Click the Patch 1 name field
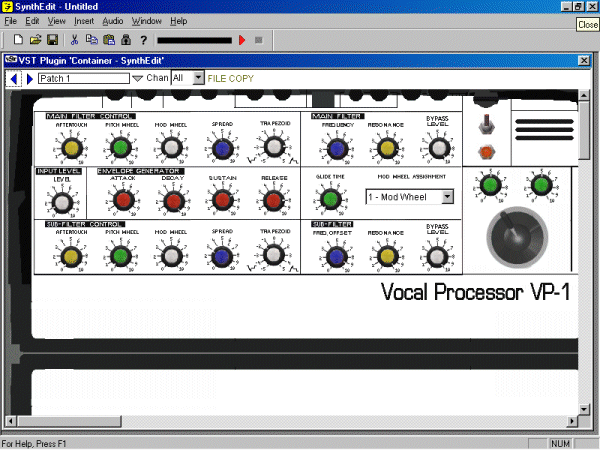The height and width of the screenshot is (450, 600). [82, 77]
